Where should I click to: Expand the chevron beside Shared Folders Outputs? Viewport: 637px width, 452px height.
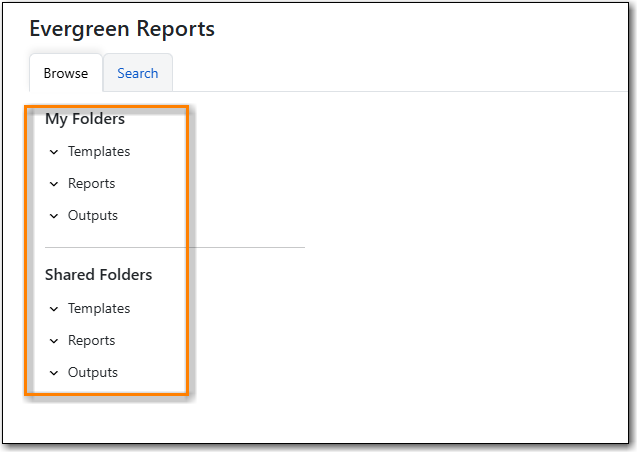[54, 373]
